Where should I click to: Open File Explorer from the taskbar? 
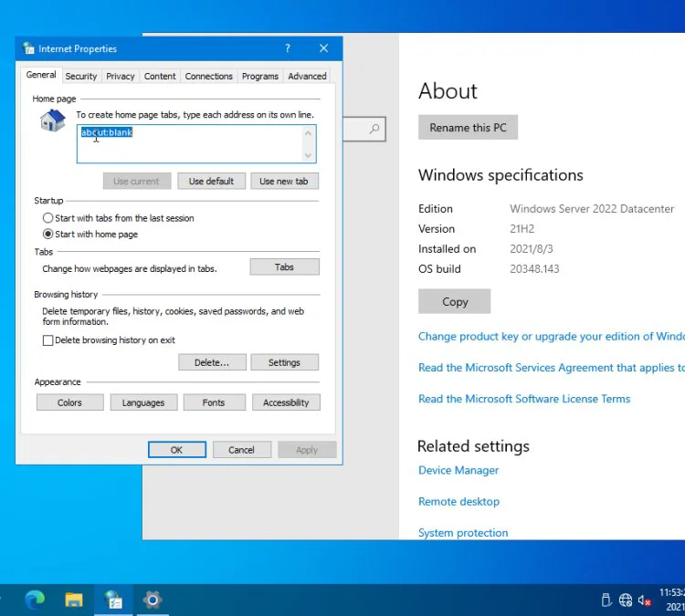coord(74,600)
